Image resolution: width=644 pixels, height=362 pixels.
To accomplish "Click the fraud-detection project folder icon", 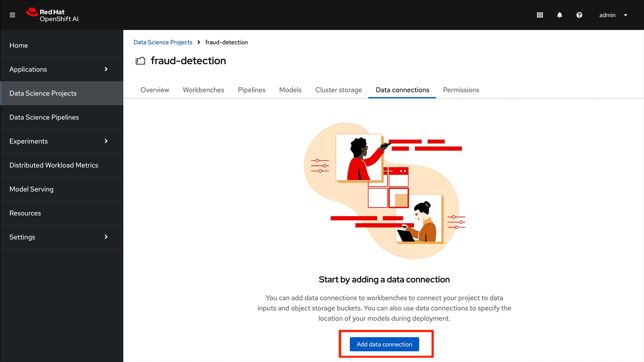I will (x=140, y=60).
